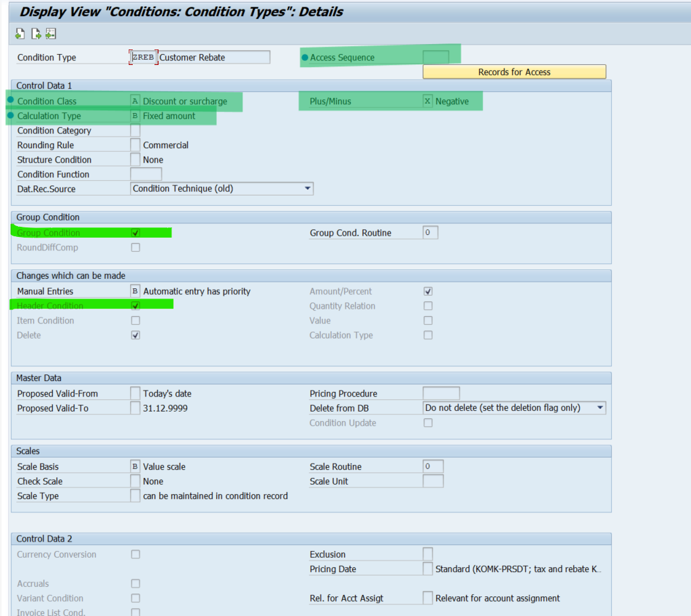Open Records for Access
This screenshot has height=616, width=691.
click(514, 72)
